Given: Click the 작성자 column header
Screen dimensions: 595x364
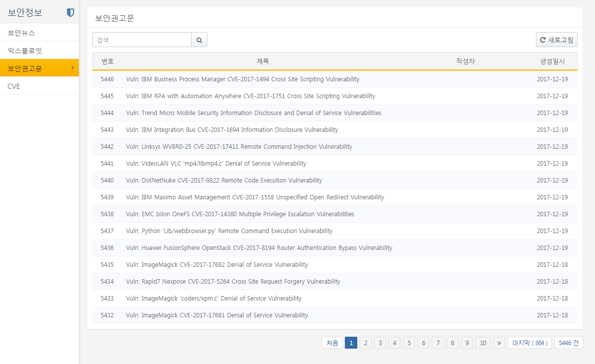Looking at the screenshot, I should [465, 61].
